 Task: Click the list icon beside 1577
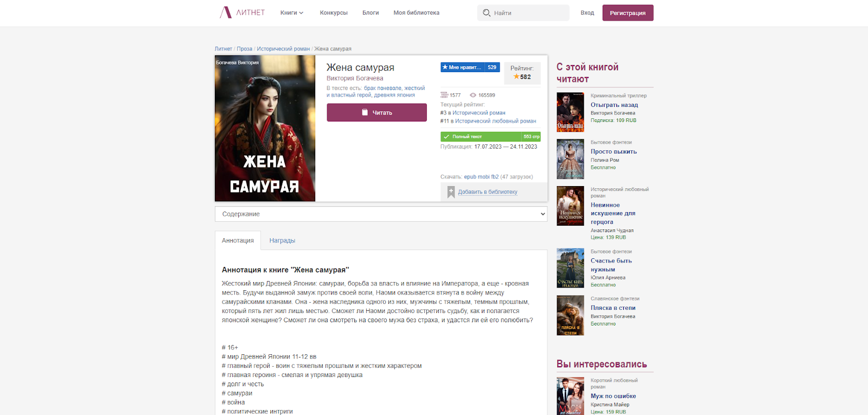[444, 95]
